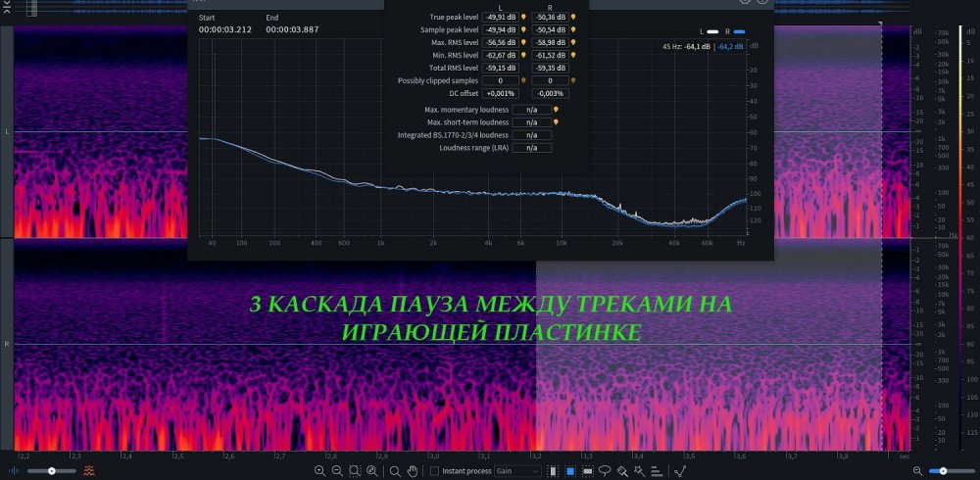This screenshot has height=480, width=980.
Task: Adjust the waveform/spectrogram opacity slider
Action: [52, 470]
